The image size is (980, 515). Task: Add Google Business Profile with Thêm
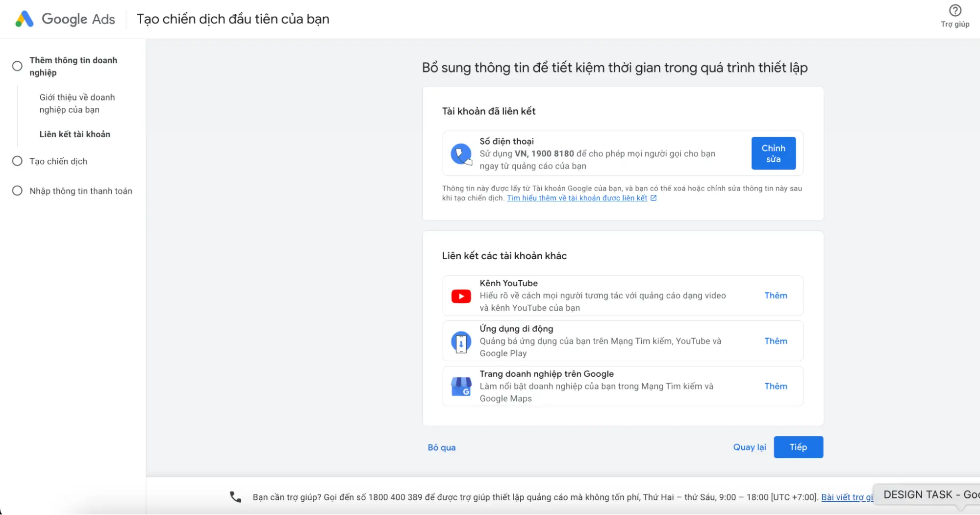pos(776,386)
